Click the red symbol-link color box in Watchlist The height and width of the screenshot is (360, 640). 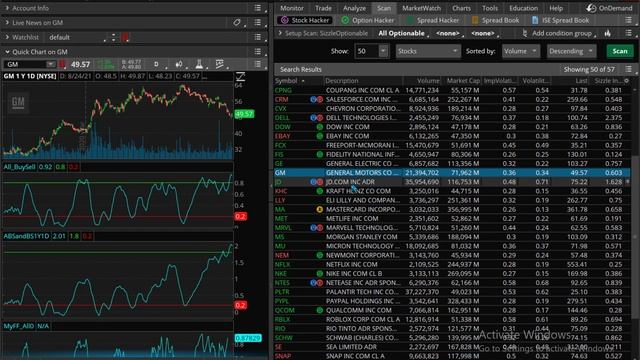click(x=125, y=38)
